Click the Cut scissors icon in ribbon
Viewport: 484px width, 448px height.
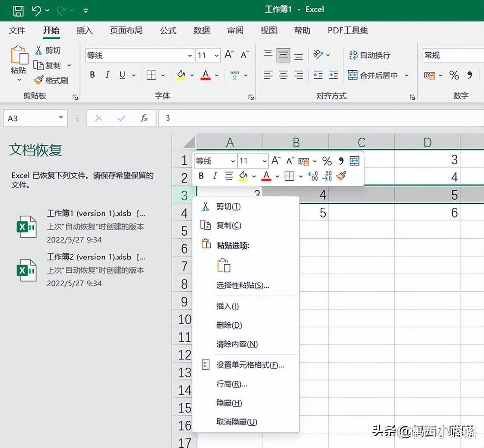(x=39, y=50)
